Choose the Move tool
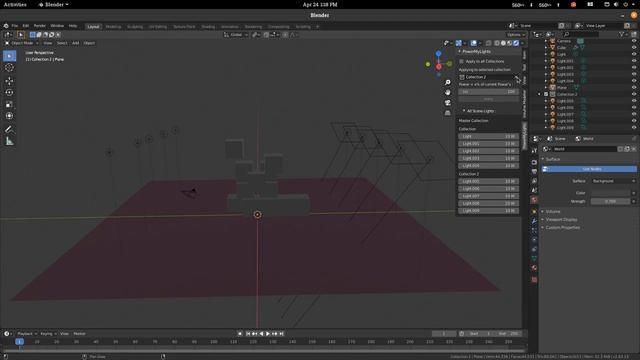 (9, 81)
